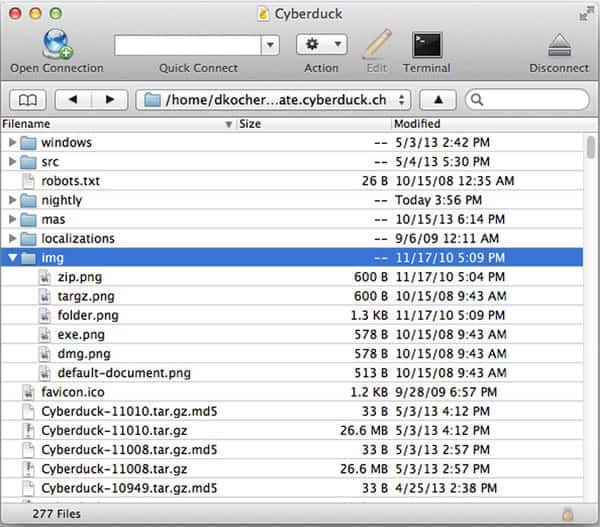Select the zip.png file name
Viewport: 600px width, 527px height.
80,277
